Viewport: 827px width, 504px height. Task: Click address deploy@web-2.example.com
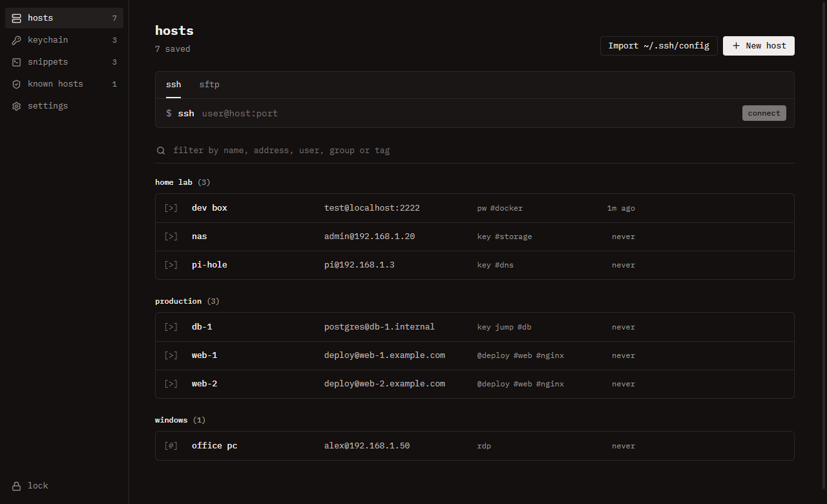pos(384,384)
